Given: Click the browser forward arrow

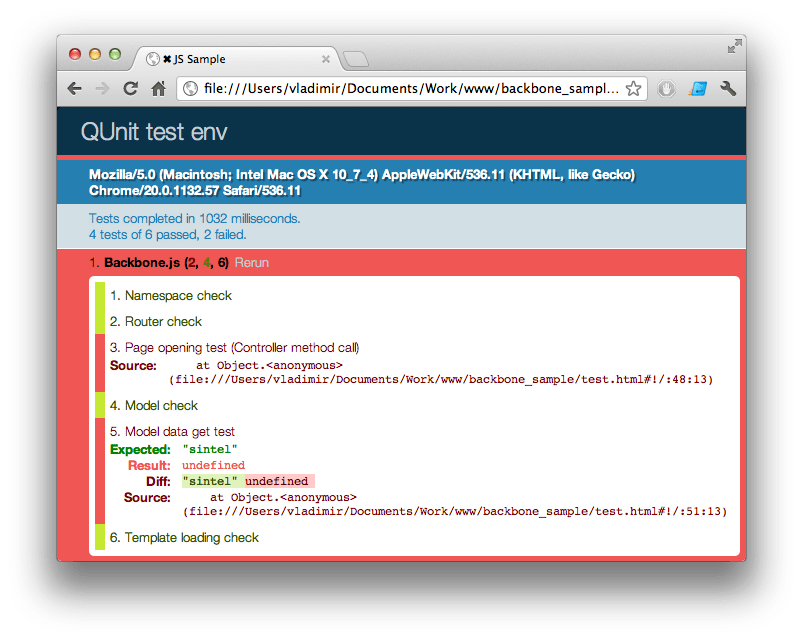Looking at the screenshot, I should pos(102,89).
